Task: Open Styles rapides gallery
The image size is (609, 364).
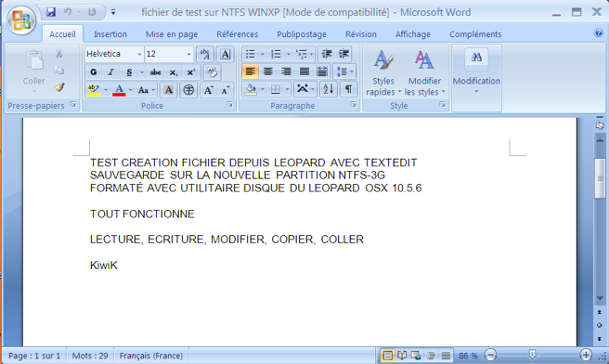Action: pyautogui.click(x=383, y=72)
